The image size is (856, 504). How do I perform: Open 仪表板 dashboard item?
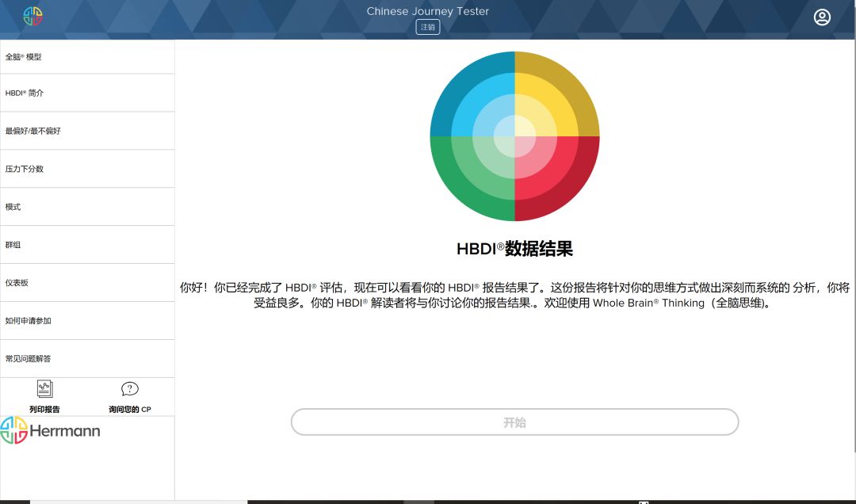point(87,283)
